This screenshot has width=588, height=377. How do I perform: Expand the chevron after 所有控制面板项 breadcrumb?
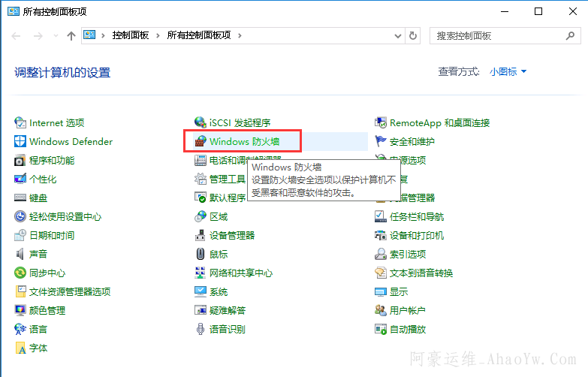click(x=240, y=35)
